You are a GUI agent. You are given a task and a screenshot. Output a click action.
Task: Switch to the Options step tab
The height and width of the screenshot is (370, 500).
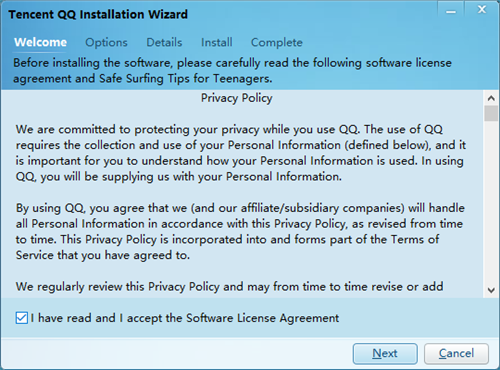click(106, 42)
